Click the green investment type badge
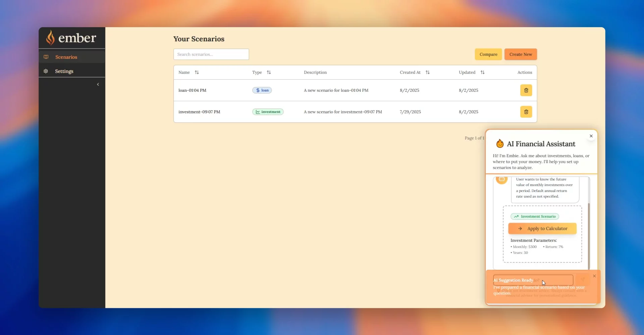This screenshot has width=644, height=335. (268, 112)
